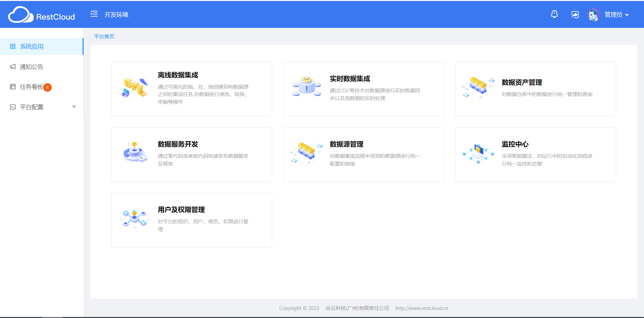Click the 数据源管理 illustration icon

(307, 152)
